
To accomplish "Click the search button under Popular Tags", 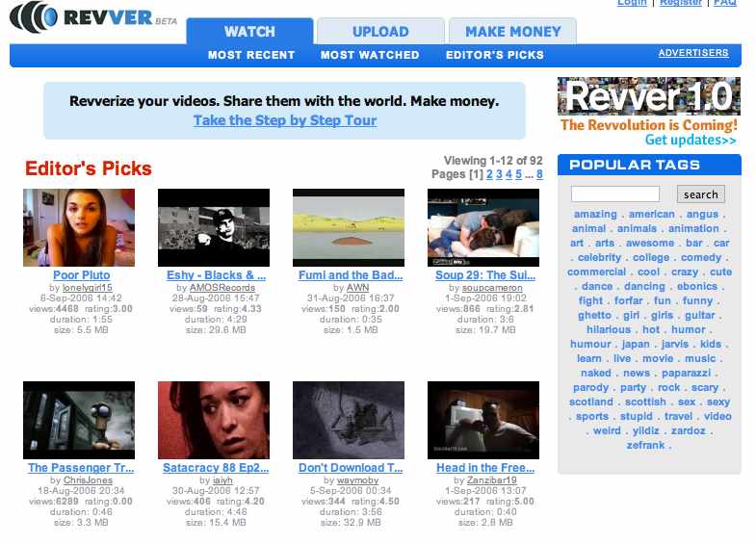I will coord(700,194).
